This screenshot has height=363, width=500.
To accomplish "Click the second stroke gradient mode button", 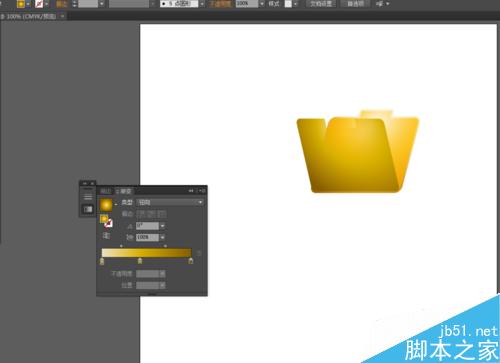I will pos(151,214).
